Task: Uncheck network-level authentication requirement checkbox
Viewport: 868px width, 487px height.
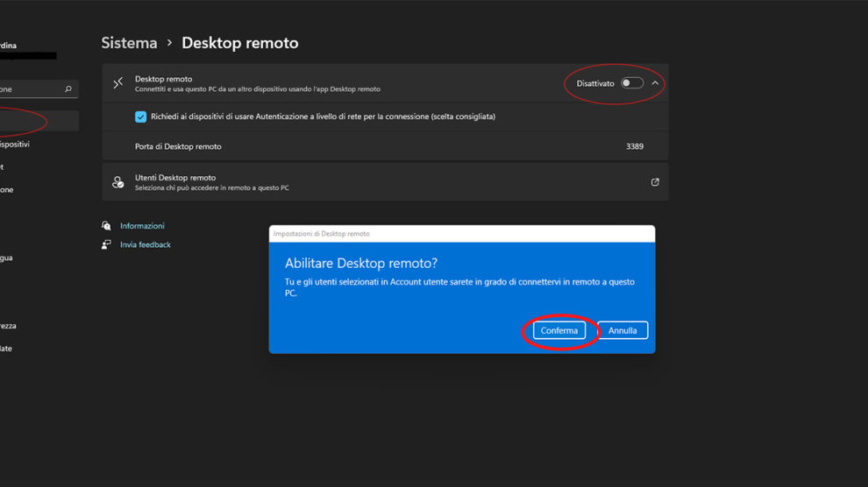Action: (140, 116)
